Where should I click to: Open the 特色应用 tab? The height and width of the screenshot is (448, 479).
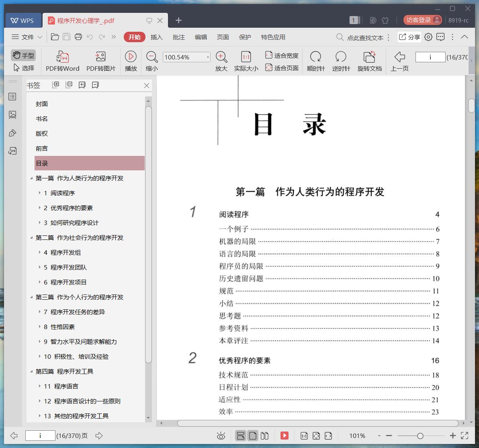(273, 37)
